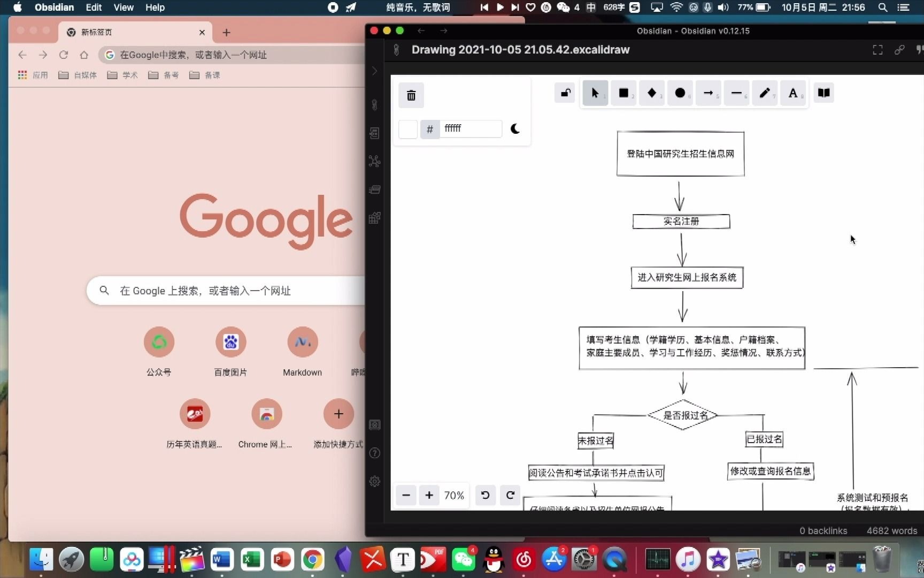Click 0 backlinks in Obsidian status bar
The image size is (924, 578).
coord(823,530)
